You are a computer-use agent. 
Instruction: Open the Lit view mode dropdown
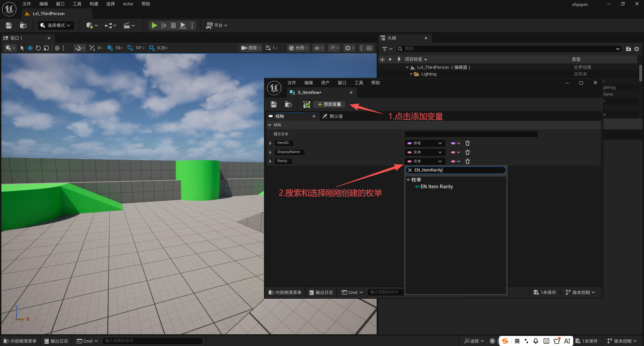(298, 48)
